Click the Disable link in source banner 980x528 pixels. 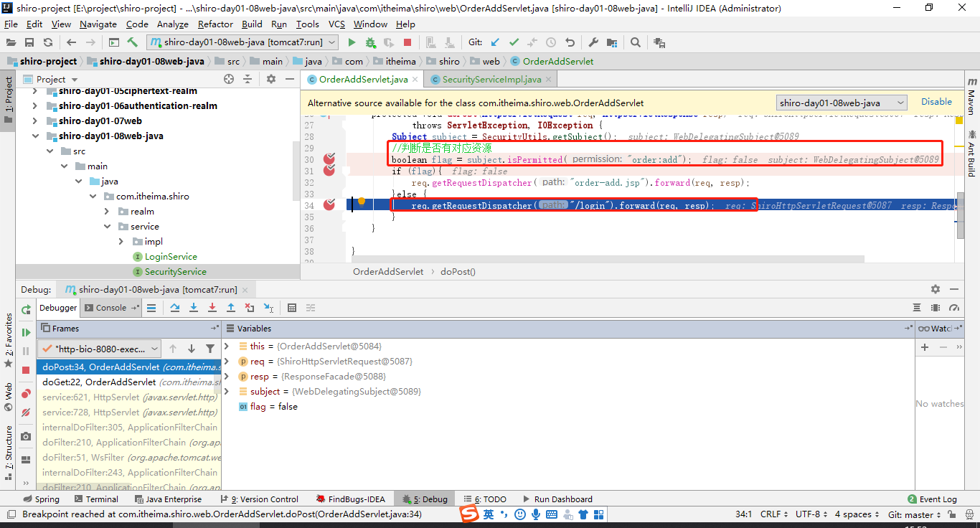point(936,102)
